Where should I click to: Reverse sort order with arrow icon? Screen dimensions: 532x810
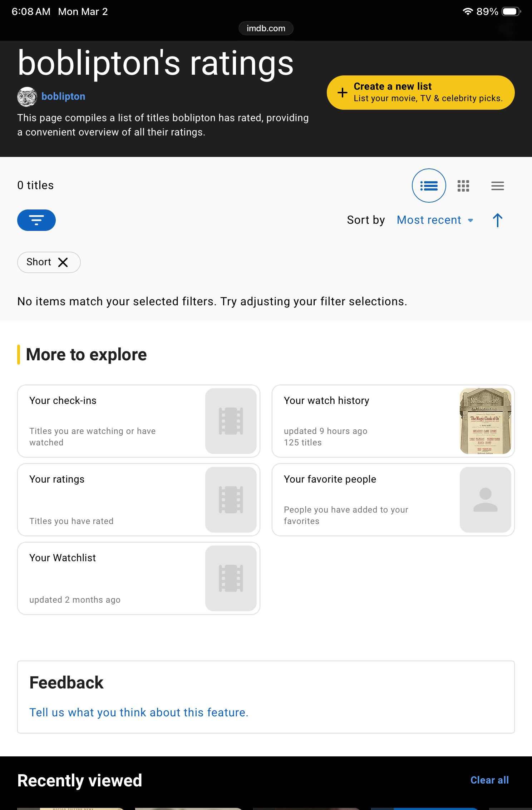coord(497,220)
